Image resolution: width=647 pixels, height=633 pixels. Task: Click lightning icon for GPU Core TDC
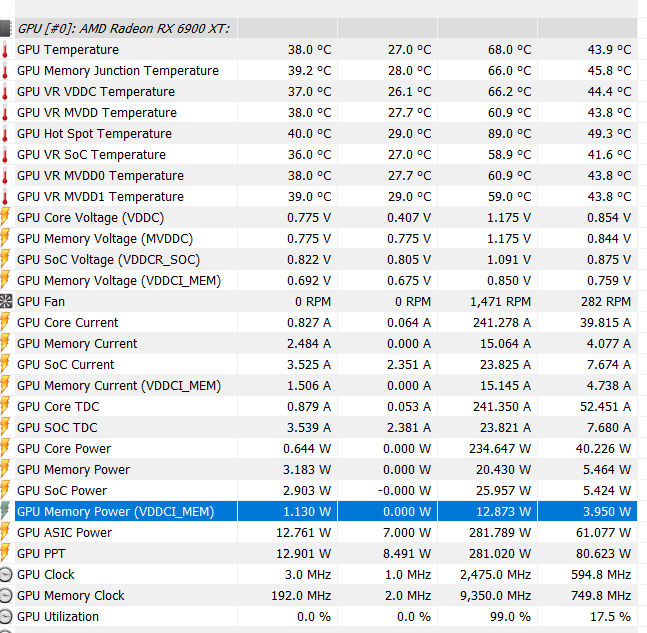click(5, 406)
